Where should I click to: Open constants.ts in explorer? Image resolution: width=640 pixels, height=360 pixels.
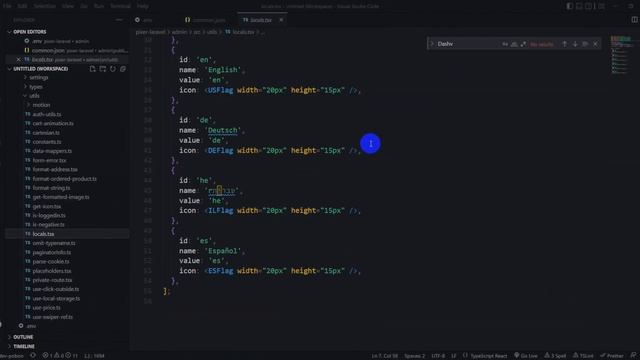pos(47,142)
